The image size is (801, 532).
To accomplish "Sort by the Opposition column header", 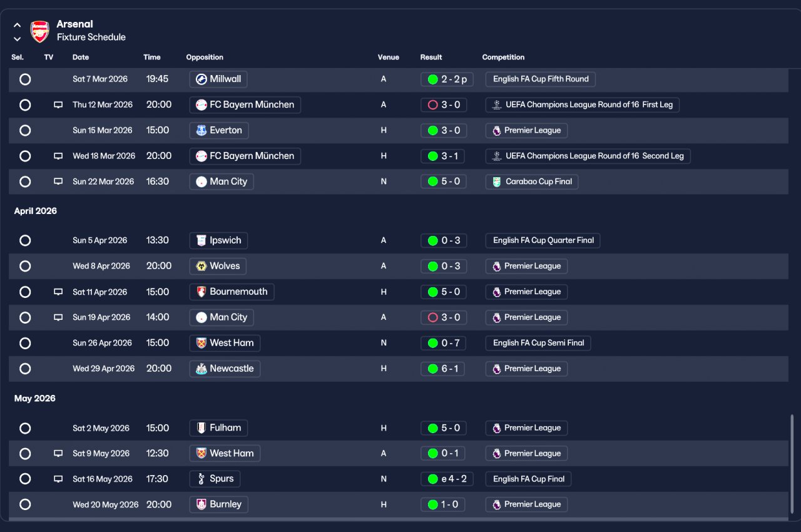I will pos(205,57).
